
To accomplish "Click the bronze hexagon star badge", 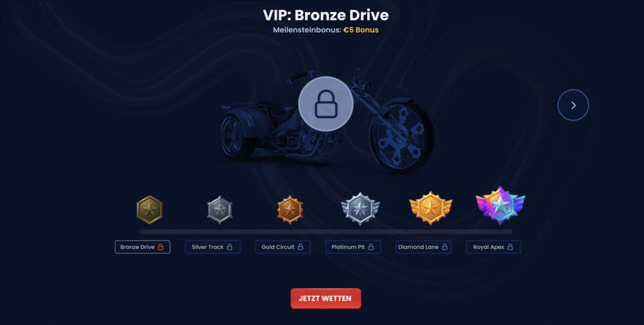I will (150, 210).
